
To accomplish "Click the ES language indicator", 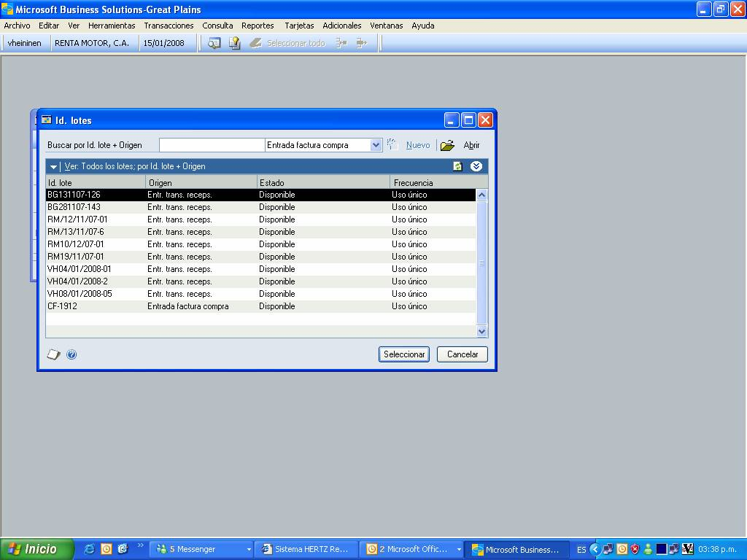I will point(581,550).
